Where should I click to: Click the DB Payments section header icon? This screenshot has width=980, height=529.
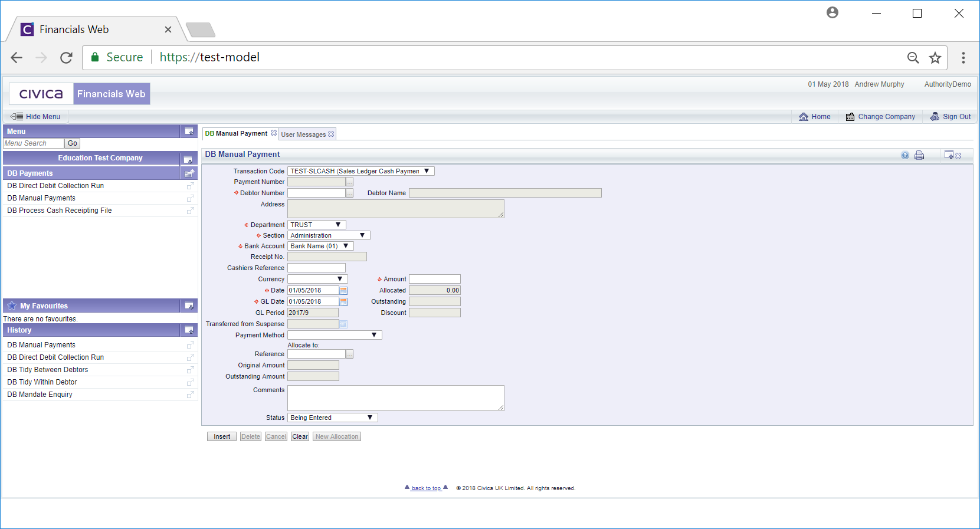[189, 173]
